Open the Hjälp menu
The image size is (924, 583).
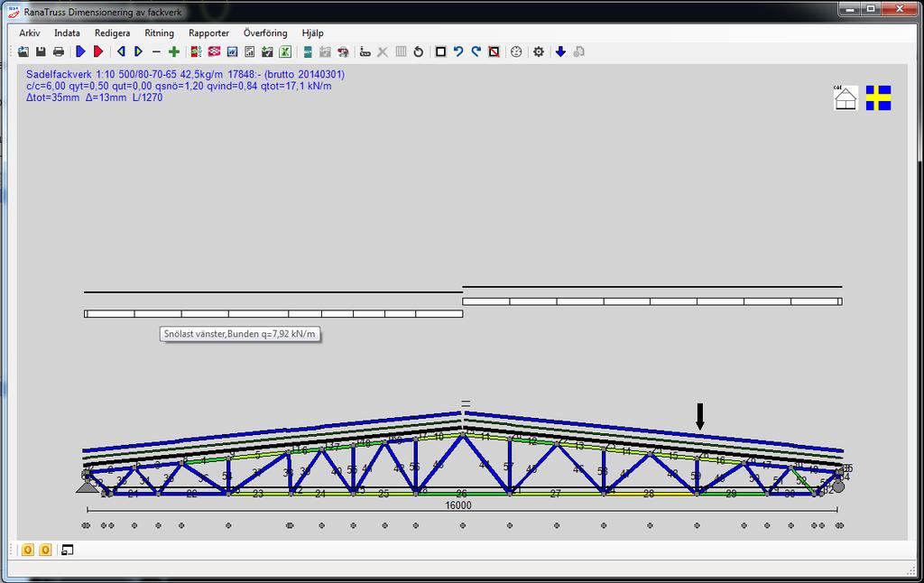tap(312, 33)
